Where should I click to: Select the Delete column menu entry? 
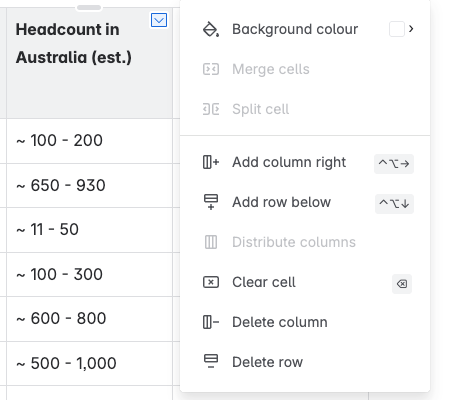305,322
